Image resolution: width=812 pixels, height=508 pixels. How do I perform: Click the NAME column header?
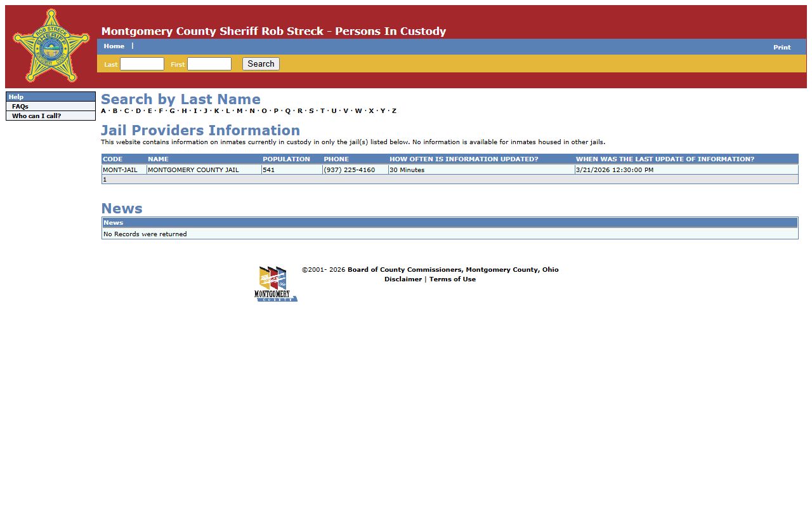(158, 159)
